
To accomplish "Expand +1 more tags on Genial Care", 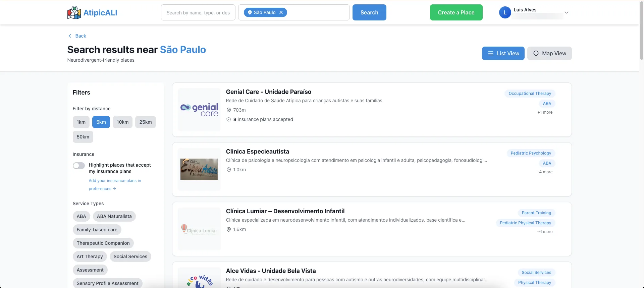I will (x=545, y=112).
